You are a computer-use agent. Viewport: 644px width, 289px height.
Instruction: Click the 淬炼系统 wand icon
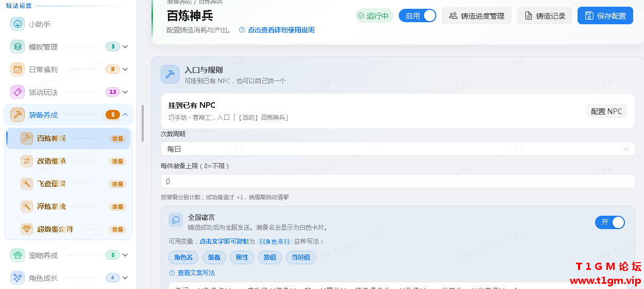coord(27,206)
